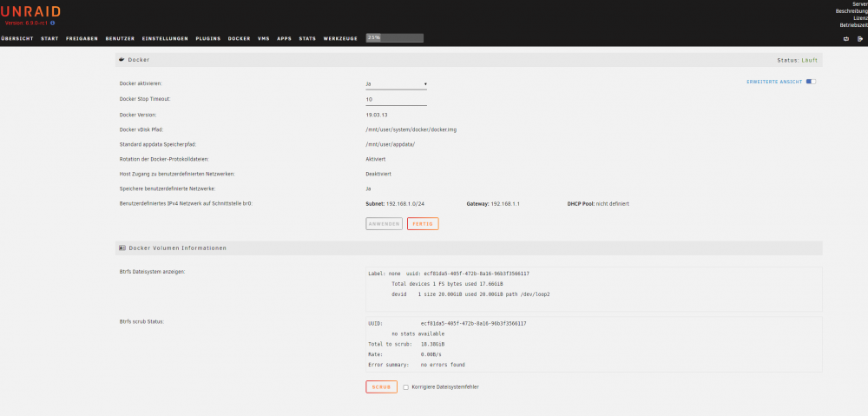868x416 pixels.
Task: Click the Aktiviert value for log rotation
Action: [375, 159]
